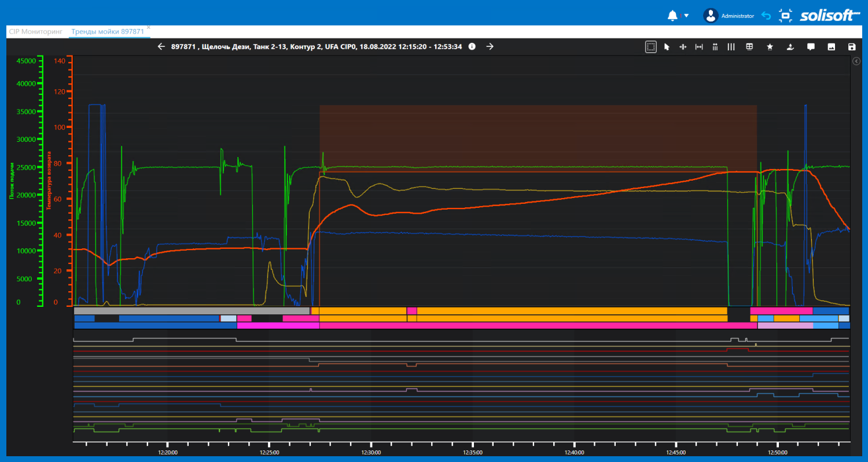868x462 pixels.
Task: Click the info icon beside the wash title
Action: pyautogui.click(x=472, y=47)
